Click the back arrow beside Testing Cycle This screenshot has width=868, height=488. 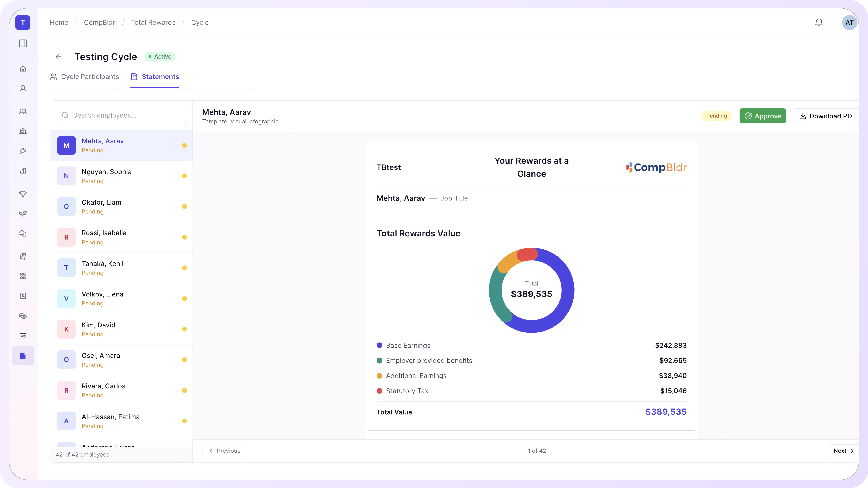coord(58,57)
